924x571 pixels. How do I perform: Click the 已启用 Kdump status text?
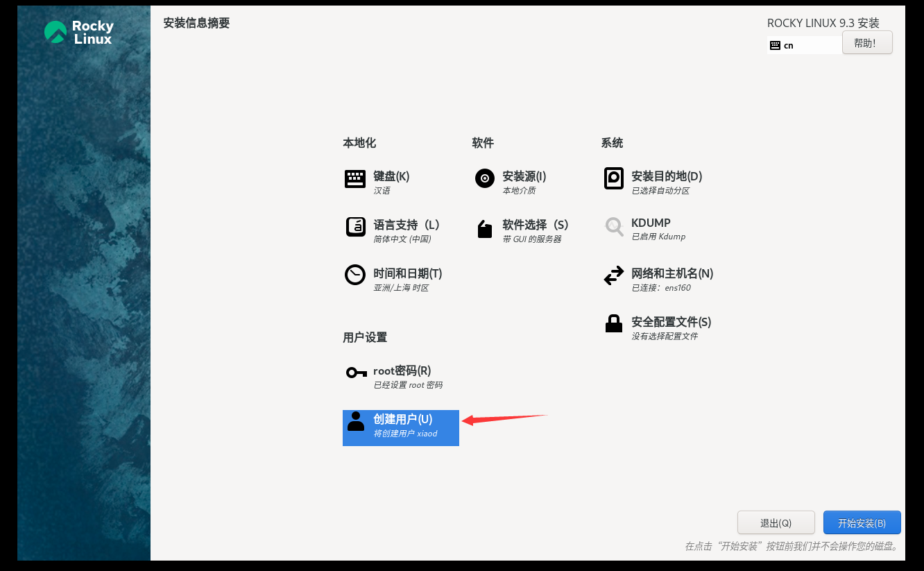[x=658, y=237]
